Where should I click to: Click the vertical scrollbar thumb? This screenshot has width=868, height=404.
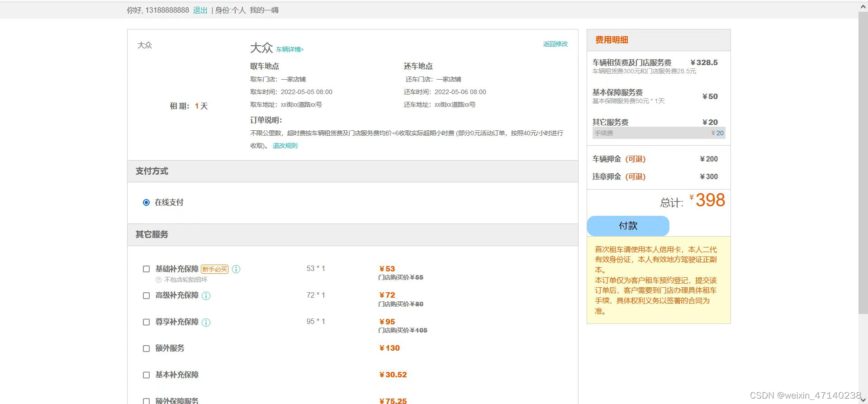click(x=863, y=163)
